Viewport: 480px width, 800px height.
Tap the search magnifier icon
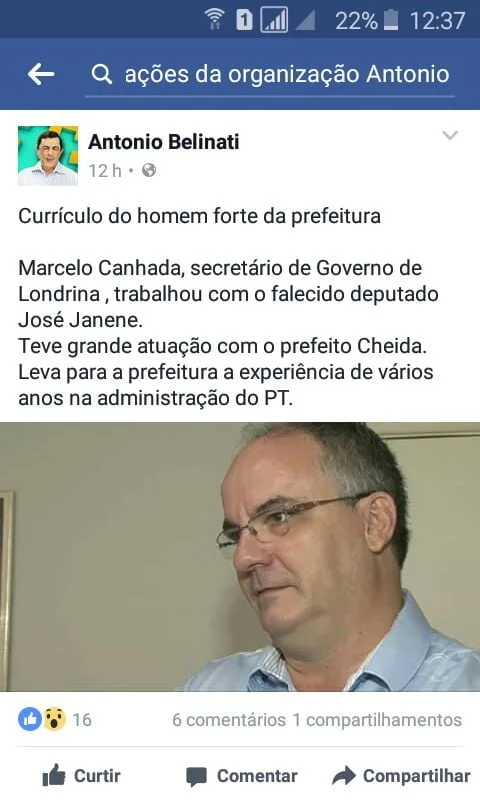click(x=102, y=74)
